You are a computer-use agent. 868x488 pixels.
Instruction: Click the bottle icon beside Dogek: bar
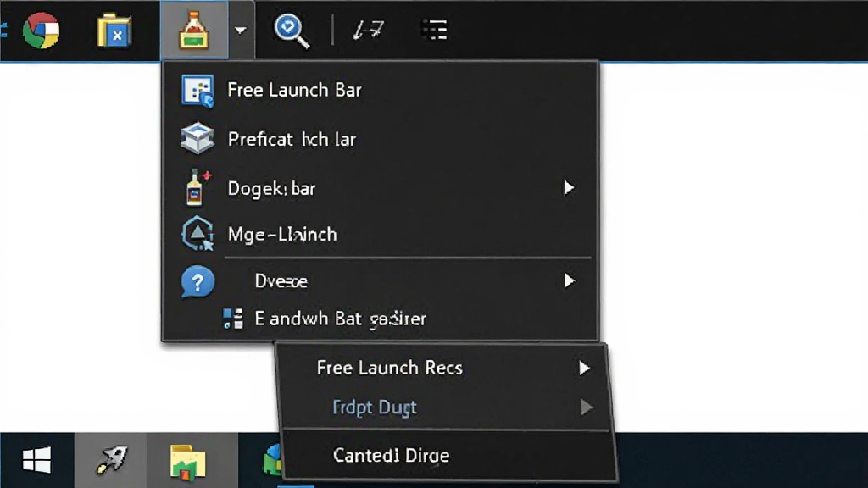click(197, 187)
